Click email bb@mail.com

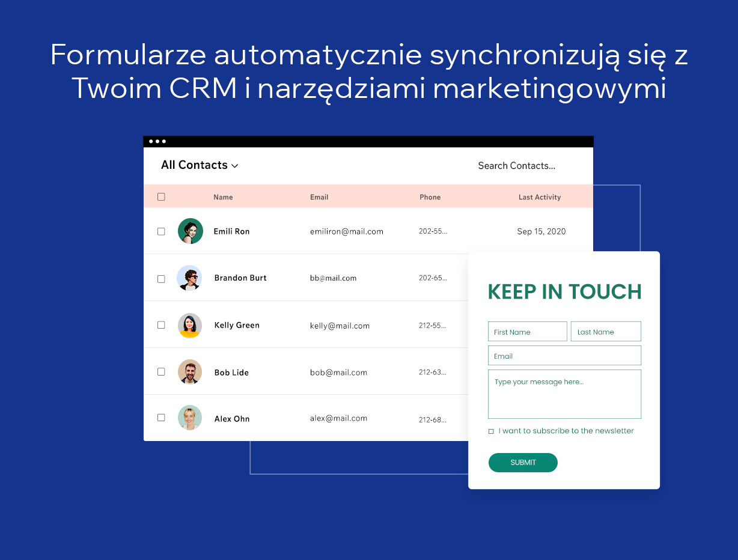tap(334, 278)
